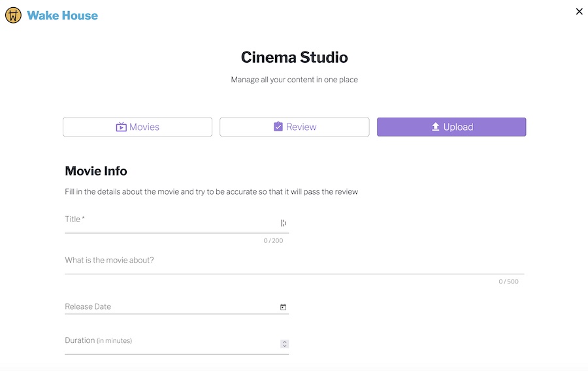Click the 0 / 500 character counter
This screenshot has width=588, height=371.
508,282
